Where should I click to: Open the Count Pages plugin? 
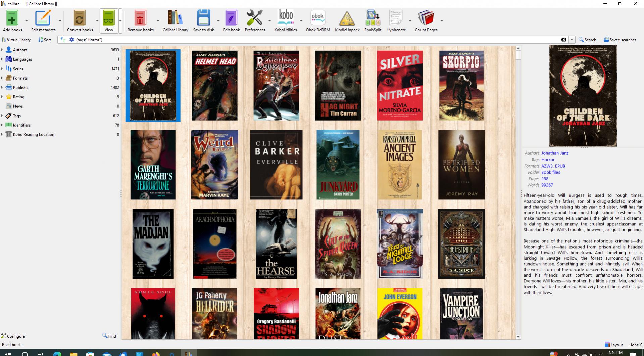pyautogui.click(x=426, y=18)
